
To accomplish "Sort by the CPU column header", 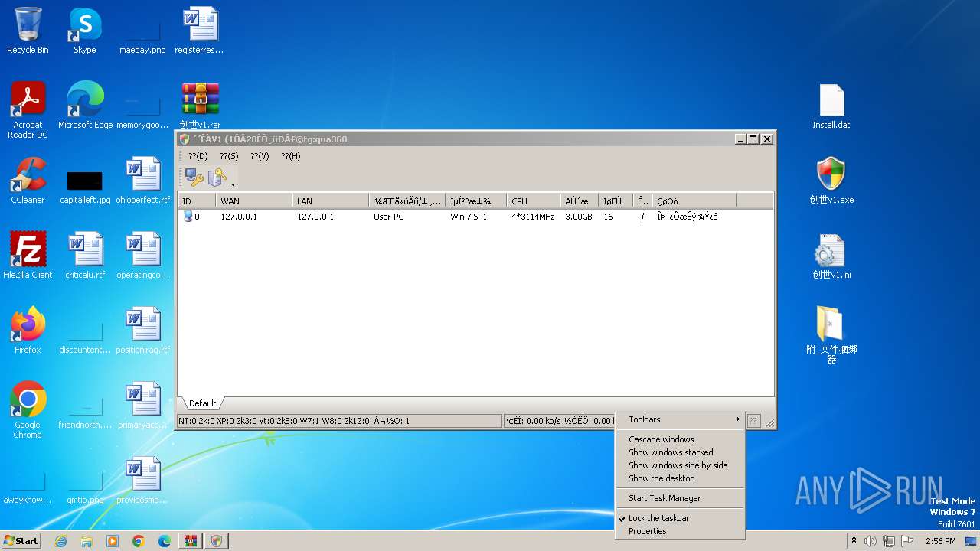I will pyautogui.click(x=533, y=201).
